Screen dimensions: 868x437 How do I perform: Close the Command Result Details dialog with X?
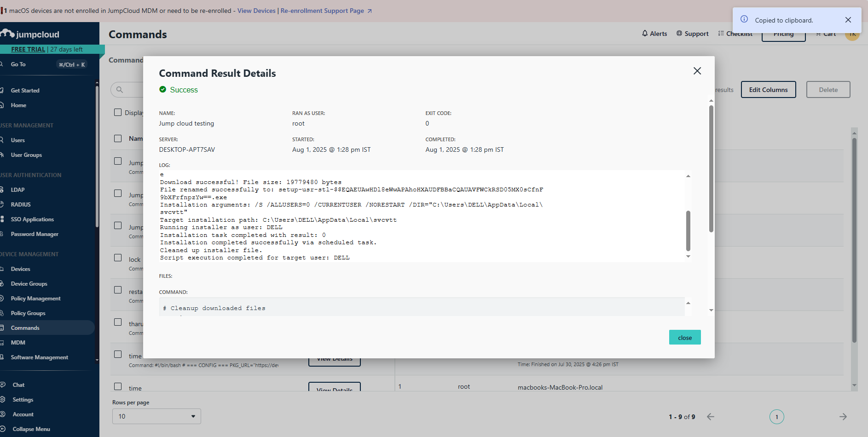tap(697, 71)
